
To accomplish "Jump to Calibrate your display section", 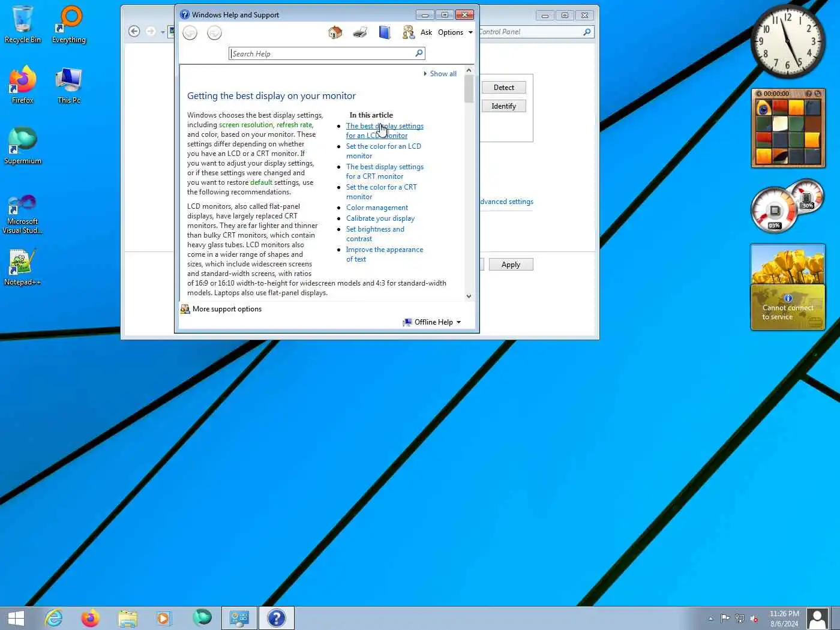I will 380,218.
